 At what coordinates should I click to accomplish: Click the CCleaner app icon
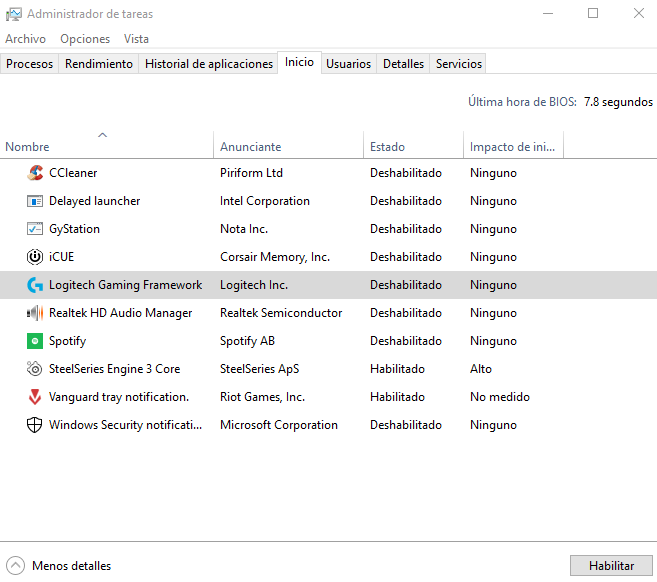pos(35,173)
